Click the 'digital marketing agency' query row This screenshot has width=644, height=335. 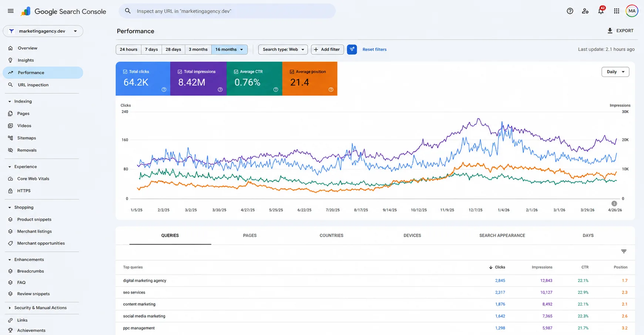point(375,281)
